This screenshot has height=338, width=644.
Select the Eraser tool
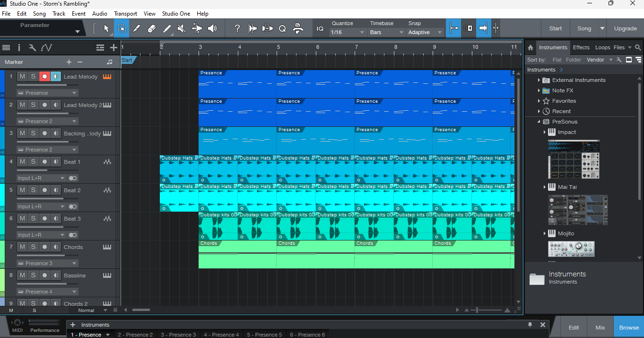click(152, 28)
